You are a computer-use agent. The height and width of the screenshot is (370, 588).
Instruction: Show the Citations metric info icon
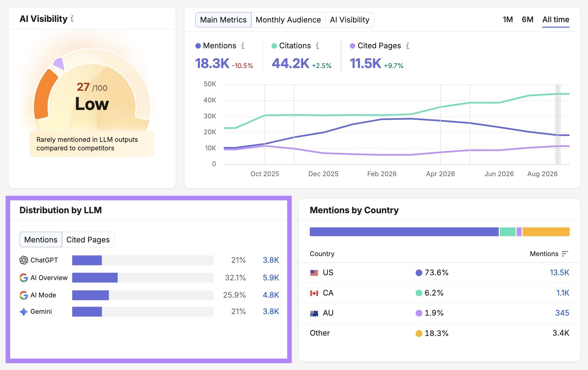click(317, 46)
